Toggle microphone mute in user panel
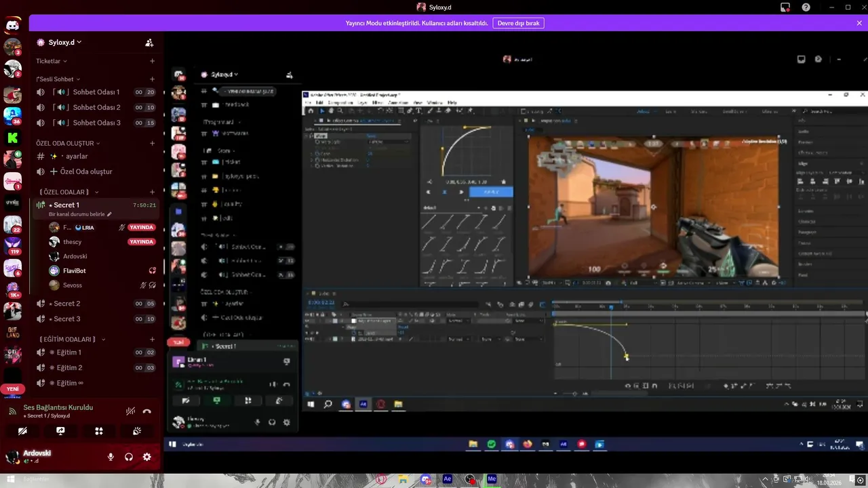The height and width of the screenshot is (488, 868). [111, 457]
